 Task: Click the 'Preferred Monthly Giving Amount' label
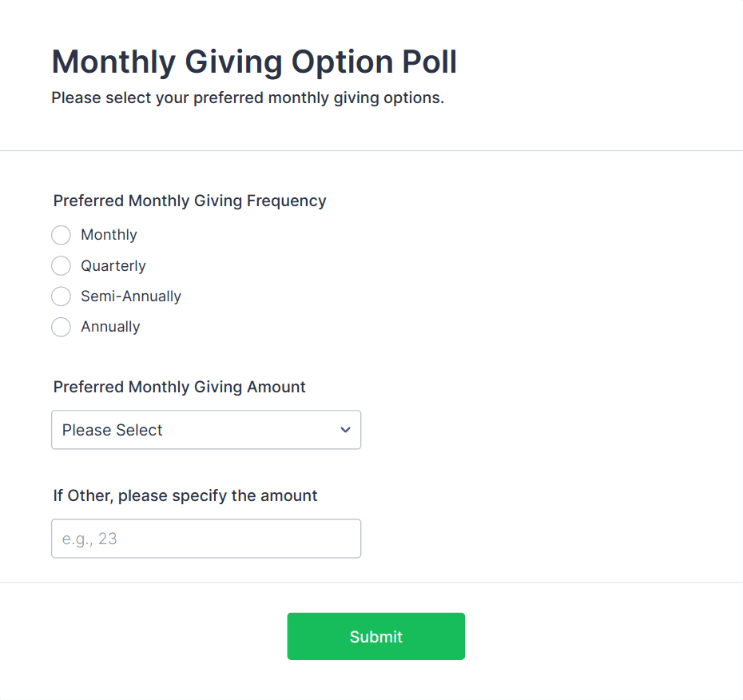pyautogui.click(x=179, y=387)
